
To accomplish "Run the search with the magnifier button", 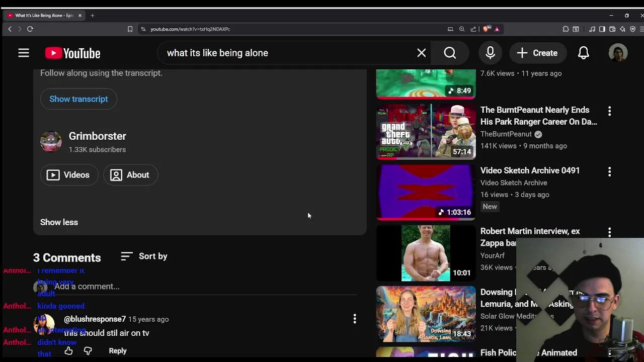I will point(450,53).
